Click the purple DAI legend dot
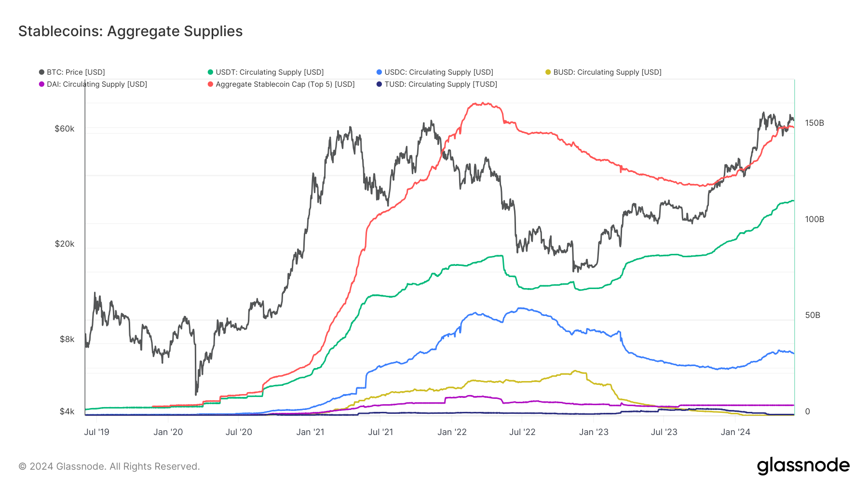This screenshot has height=488, width=868. pos(41,84)
